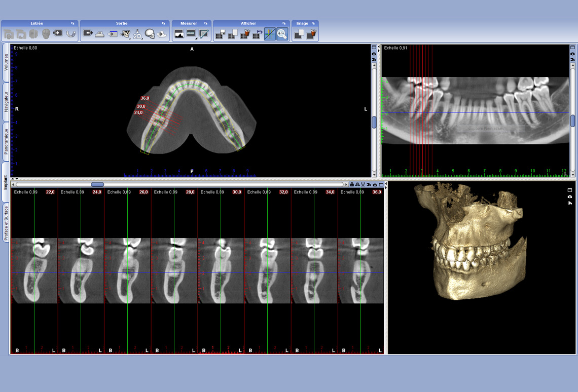The width and height of the screenshot is (578, 392).
Task: Toggle the crosshair lines display in Afficher
Action: pos(270,34)
